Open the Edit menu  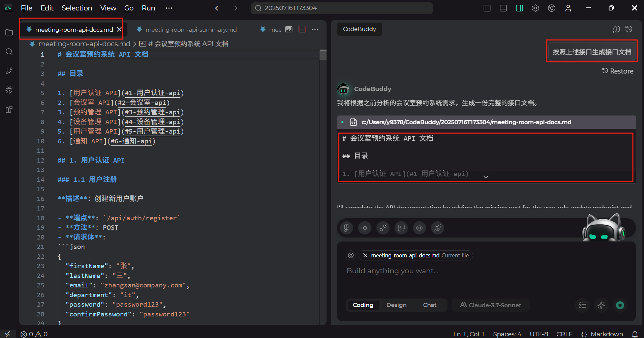pyautogui.click(x=47, y=8)
